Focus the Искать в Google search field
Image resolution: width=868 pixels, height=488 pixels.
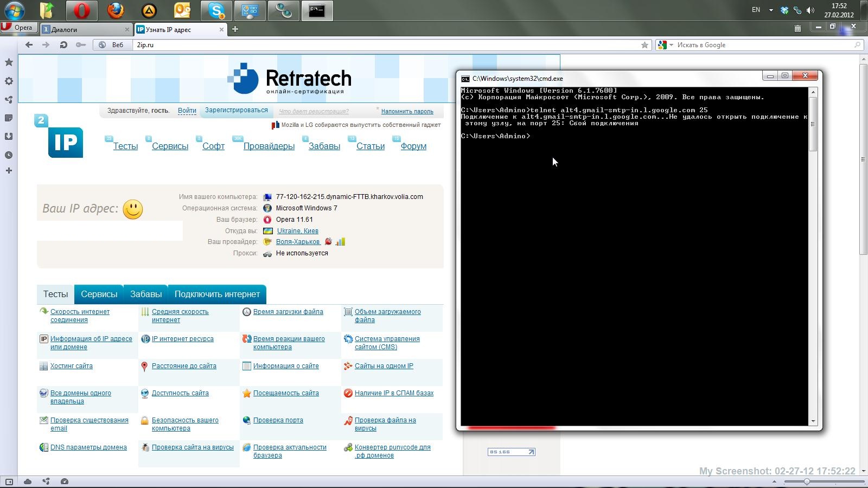764,45
